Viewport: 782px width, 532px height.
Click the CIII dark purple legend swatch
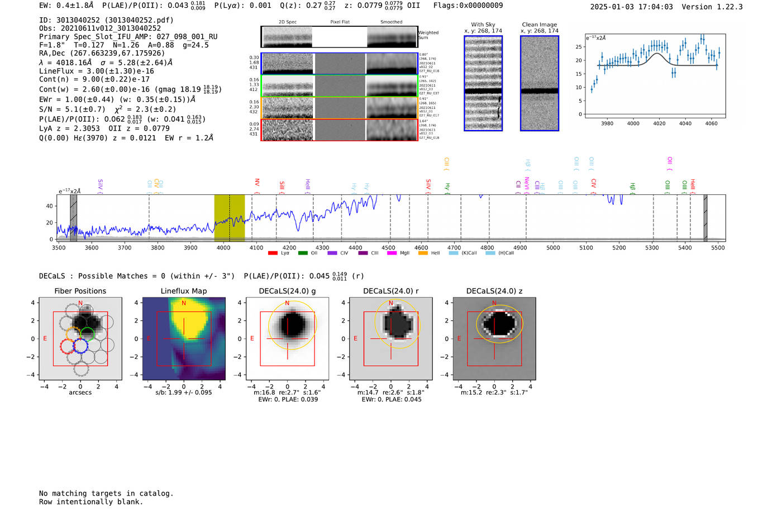(x=363, y=253)
